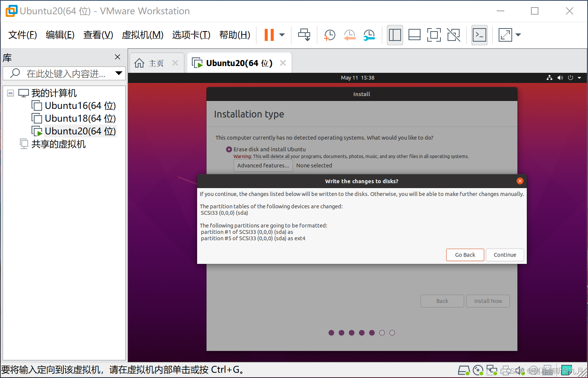Close the Write changes to disks dialog
The image size is (588, 378).
click(x=520, y=181)
